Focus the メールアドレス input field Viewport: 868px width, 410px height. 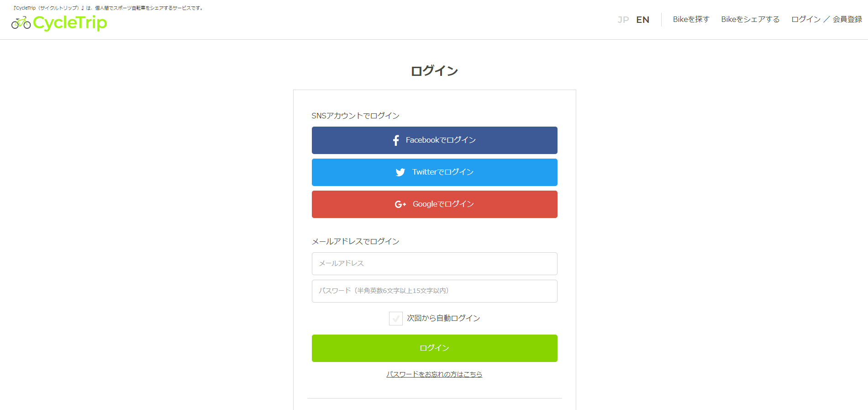[434, 264]
